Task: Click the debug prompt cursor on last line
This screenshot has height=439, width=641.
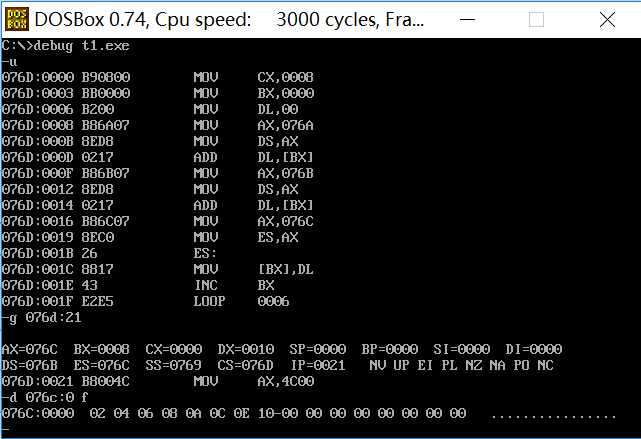Action: click(5, 429)
